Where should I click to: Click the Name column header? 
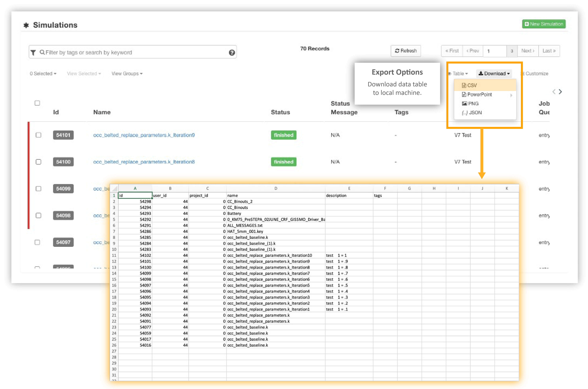coord(102,112)
